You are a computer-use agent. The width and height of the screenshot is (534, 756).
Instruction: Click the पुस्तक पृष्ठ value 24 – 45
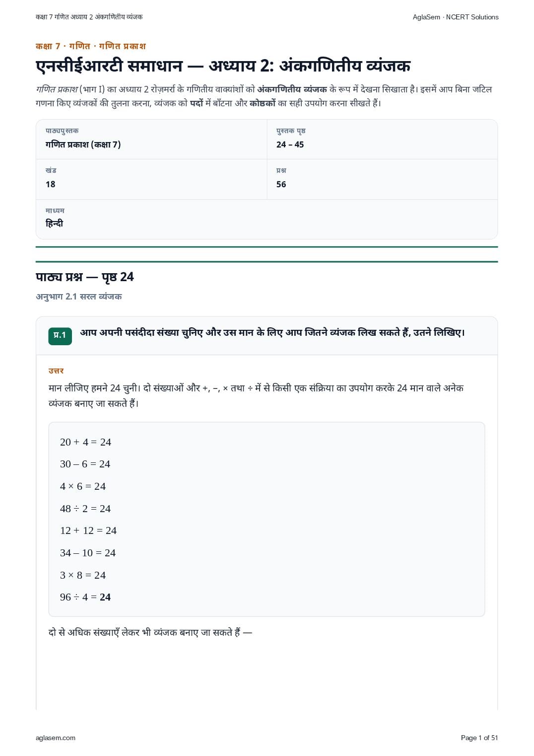point(290,145)
